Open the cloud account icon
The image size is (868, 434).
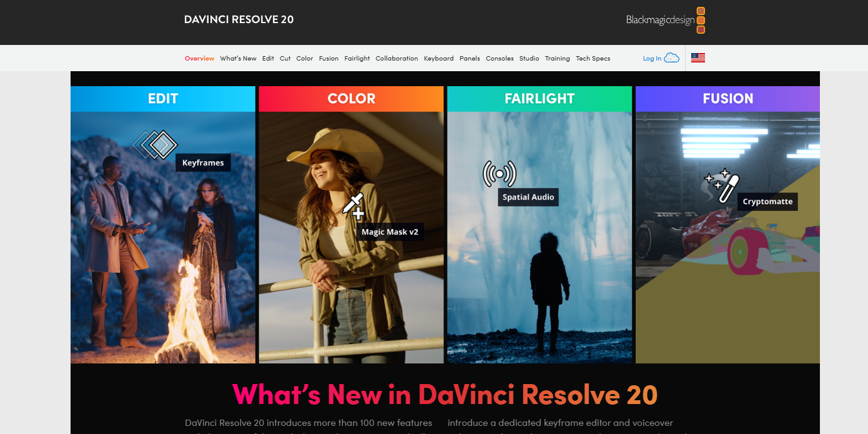671,58
